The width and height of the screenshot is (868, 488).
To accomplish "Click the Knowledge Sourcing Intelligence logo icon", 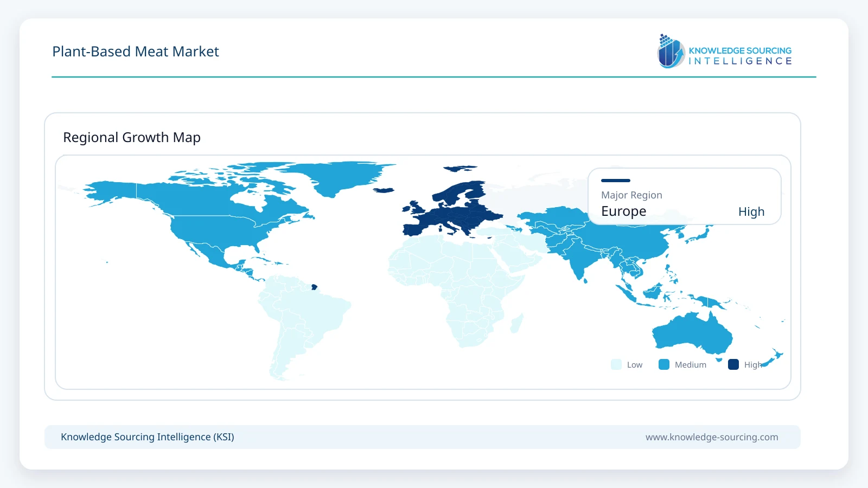I will 671,51.
